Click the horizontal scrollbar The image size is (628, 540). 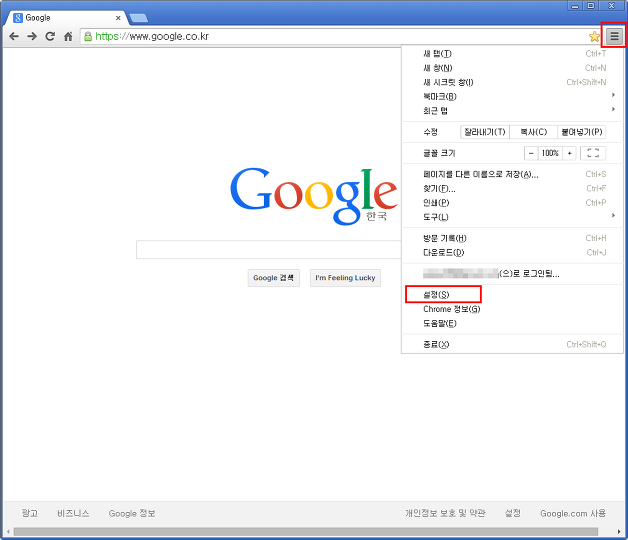pyautogui.click(x=306, y=532)
